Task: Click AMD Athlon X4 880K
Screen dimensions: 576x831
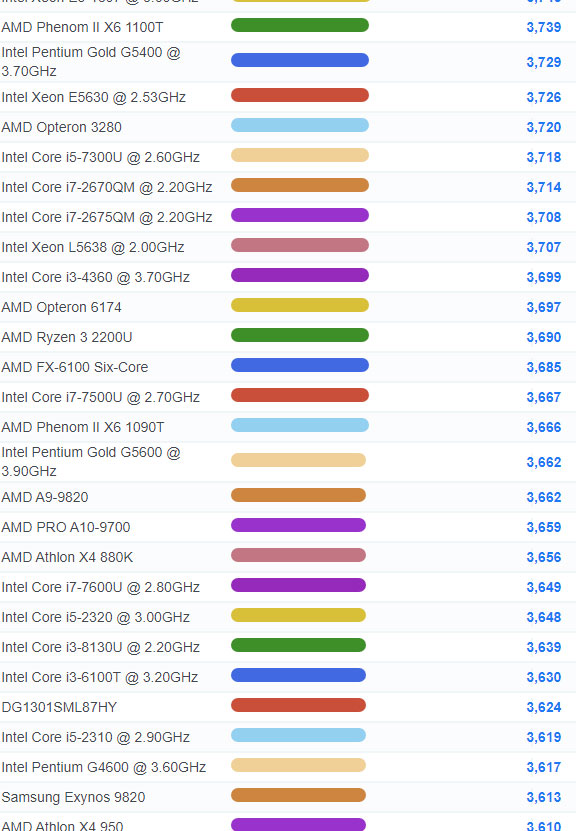Action: [x=67, y=558]
